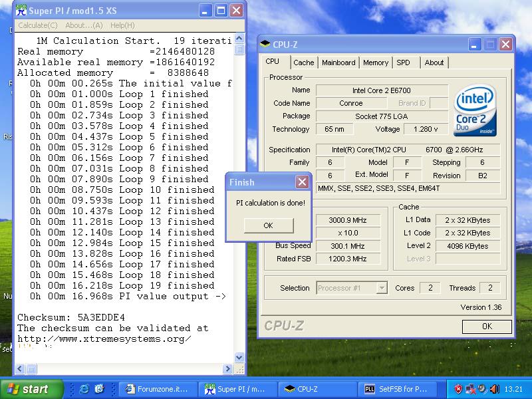Viewport: 532px width, 399px height.
Task: Open the SPD tab in CPU-Z
Action: click(403, 63)
